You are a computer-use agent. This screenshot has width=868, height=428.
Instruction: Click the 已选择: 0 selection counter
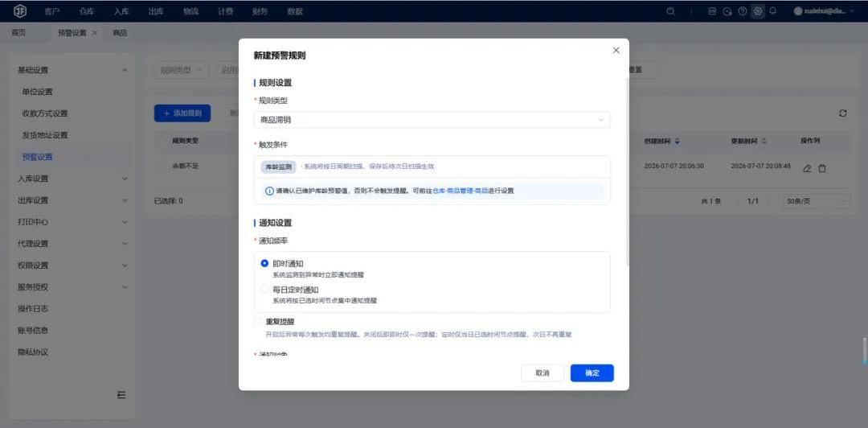click(168, 201)
